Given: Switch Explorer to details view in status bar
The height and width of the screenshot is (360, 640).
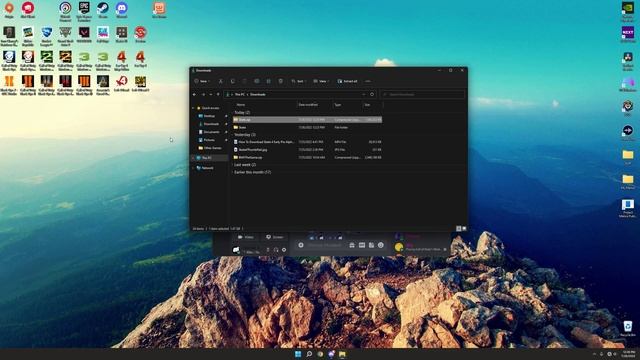Looking at the screenshot, I should pyautogui.click(x=458, y=229).
